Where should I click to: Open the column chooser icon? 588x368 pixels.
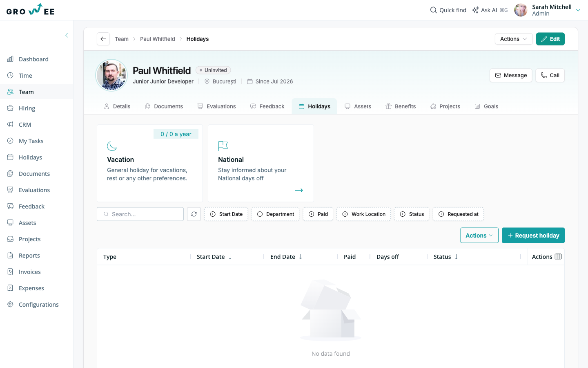(558, 257)
